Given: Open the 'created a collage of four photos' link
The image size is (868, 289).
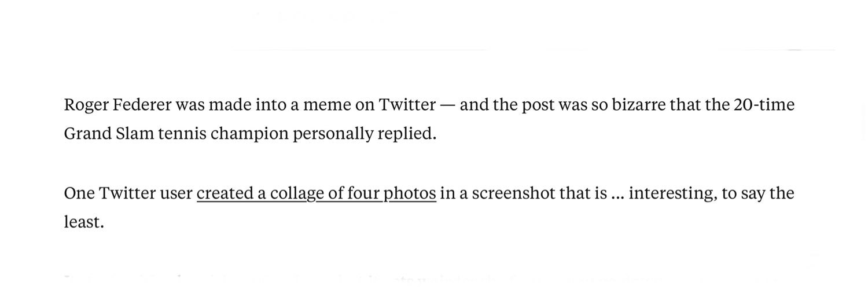Looking at the screenshot, I should 316,193.
